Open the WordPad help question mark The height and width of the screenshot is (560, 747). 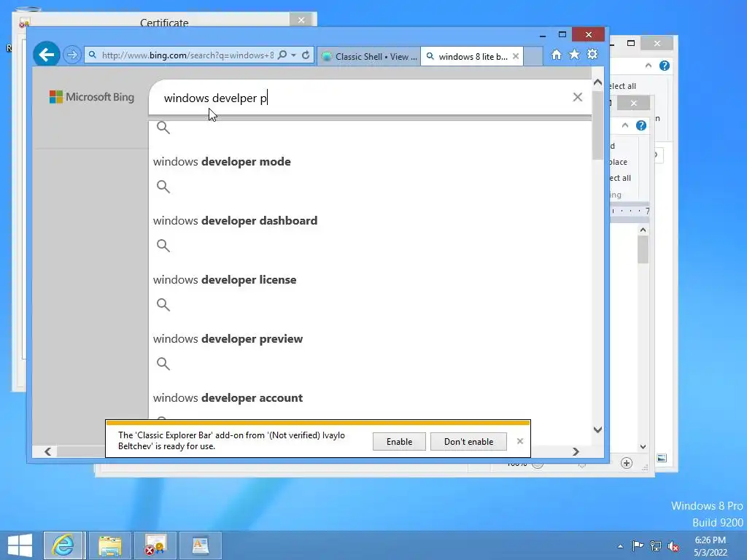coord(641,125)
